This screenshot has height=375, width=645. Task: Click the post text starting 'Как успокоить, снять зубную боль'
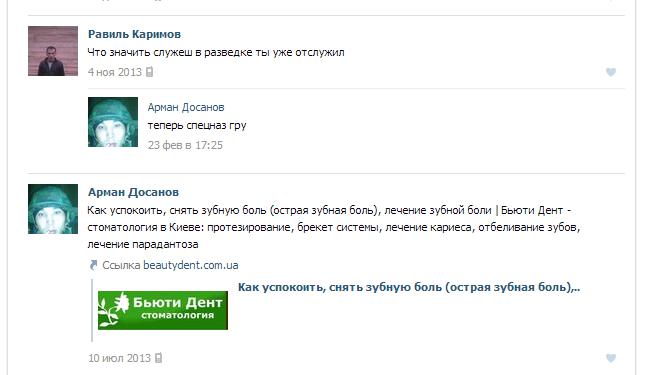coord(334,227)
